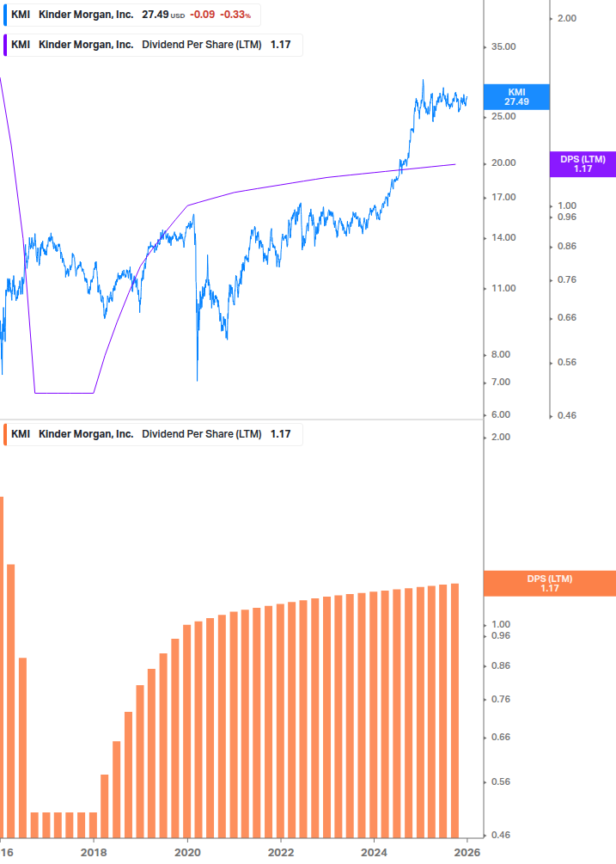Open the orange Dividend Per Share legend
This screenshot has width=616, height=864.
click(153, 434)
